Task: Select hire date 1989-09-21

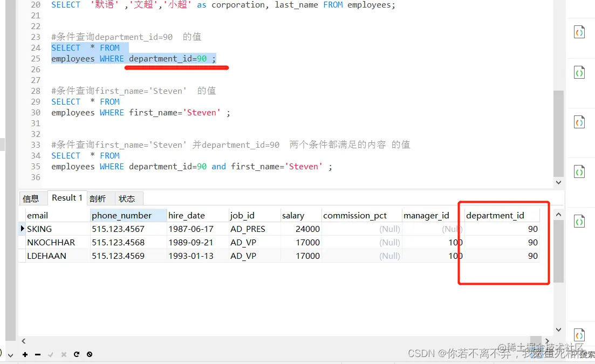Action: pos(197,242)
